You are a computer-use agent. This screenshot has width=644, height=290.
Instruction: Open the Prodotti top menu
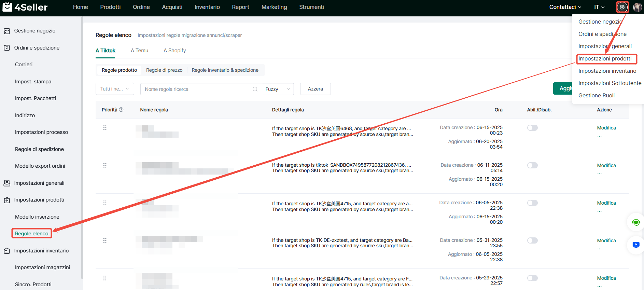(x=110, y=7)
